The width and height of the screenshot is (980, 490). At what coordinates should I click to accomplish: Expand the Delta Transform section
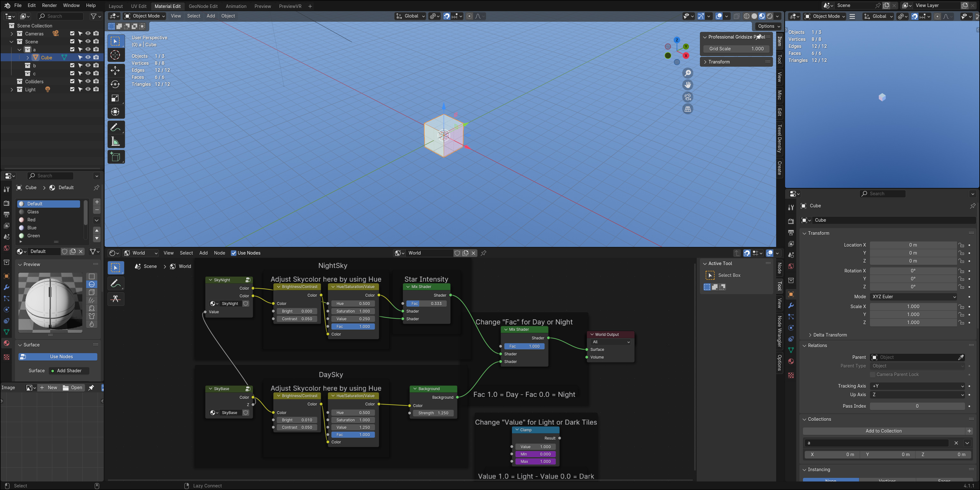[x=830, y=335]
